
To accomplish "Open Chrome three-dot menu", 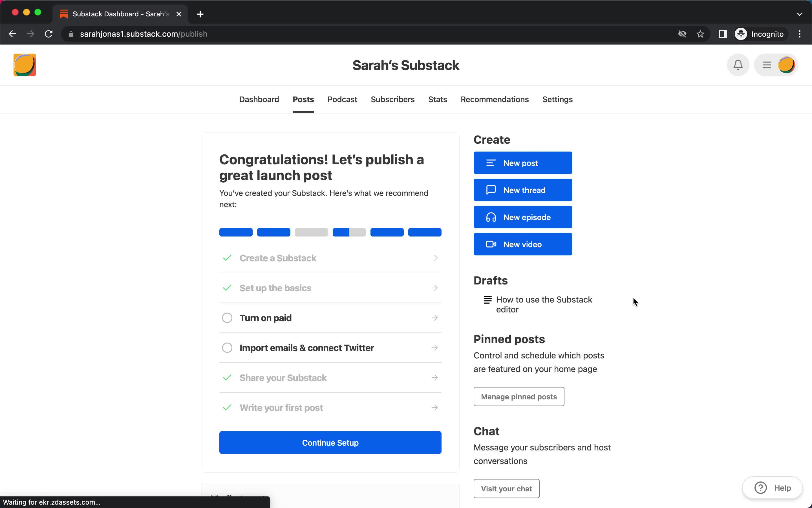I will tap(800, 34).
